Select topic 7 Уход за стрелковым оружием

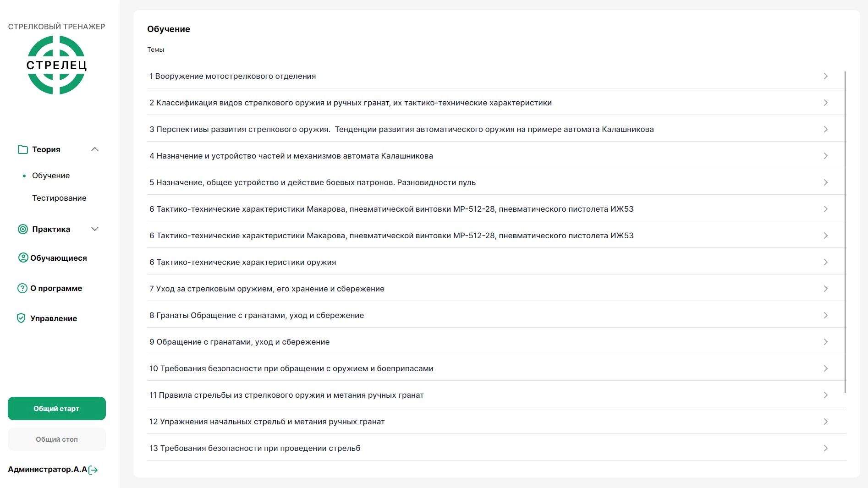pos(496,289)
